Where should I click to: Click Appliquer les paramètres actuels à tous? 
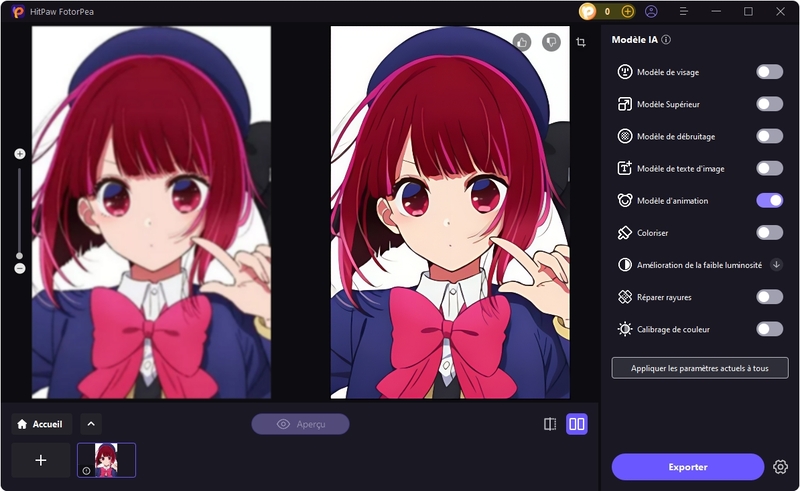tap(699, 368)
